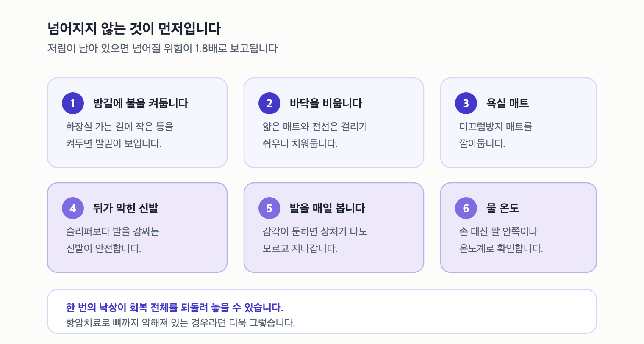
Task: Click the 슬리퍼보다 발을 감싸는 description
Action: pyautogui.click(x=113, y=240)
